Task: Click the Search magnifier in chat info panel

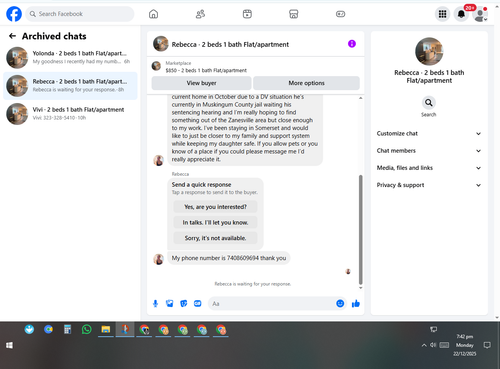Action: [x=429, y=103]
